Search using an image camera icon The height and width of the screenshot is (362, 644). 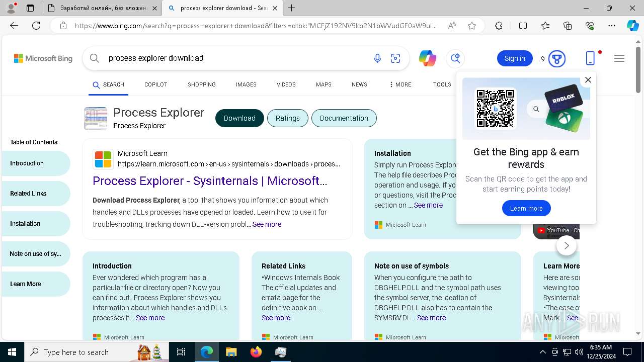[395, 58]
